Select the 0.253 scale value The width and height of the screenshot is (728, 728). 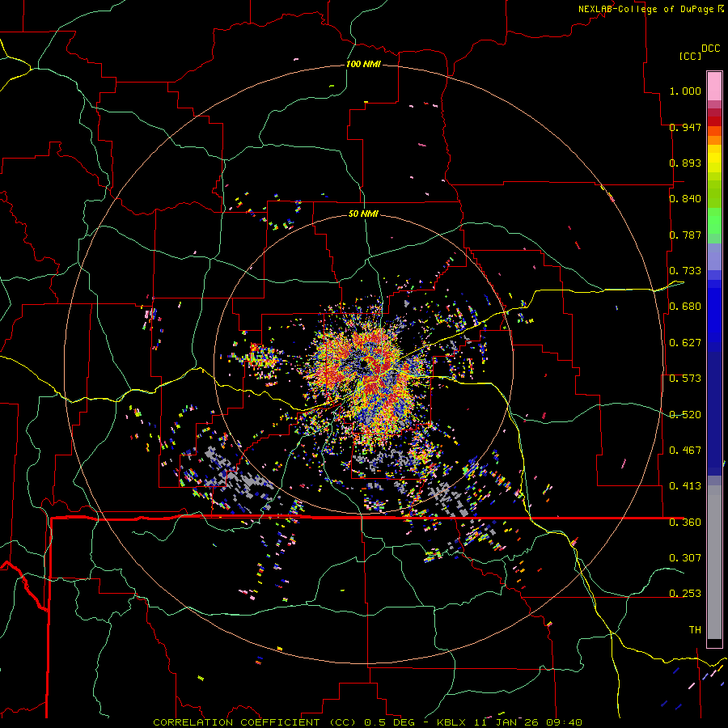tap(685, 594)
